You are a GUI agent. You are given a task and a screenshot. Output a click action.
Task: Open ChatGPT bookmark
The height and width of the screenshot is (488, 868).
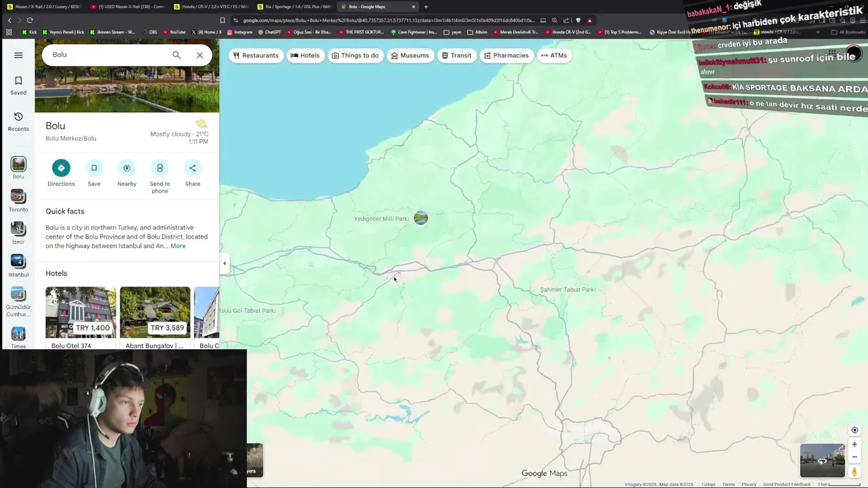pos(269,32)
